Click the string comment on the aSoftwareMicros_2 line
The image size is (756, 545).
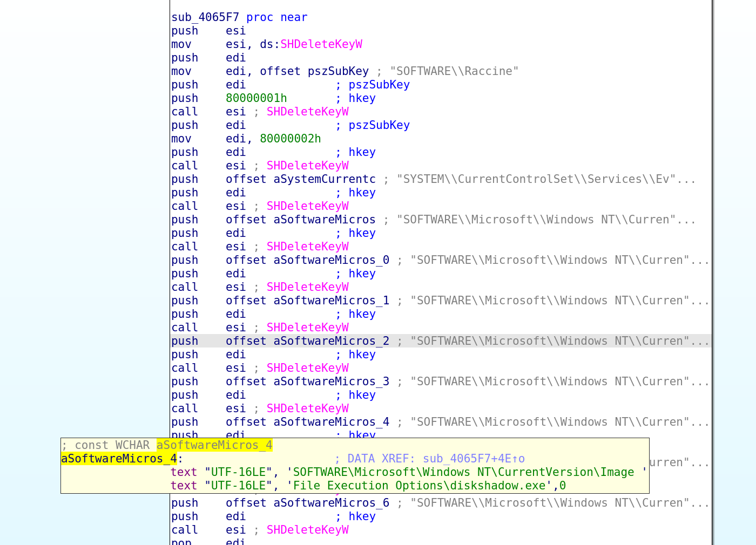click(560, 341)
